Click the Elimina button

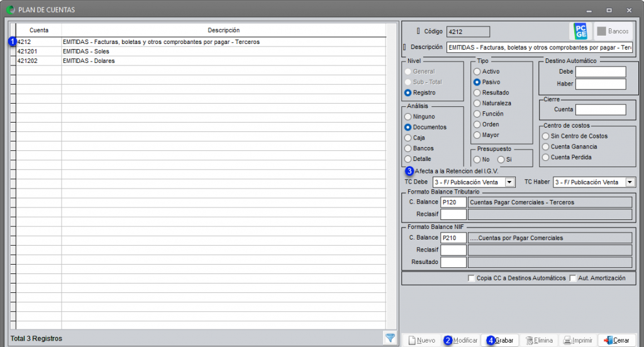[539, 341]
